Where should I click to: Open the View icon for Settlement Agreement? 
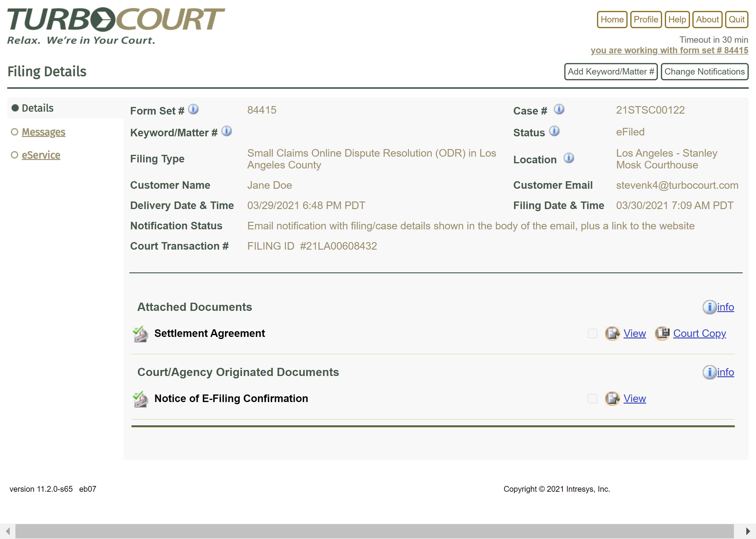coord(612,334)
